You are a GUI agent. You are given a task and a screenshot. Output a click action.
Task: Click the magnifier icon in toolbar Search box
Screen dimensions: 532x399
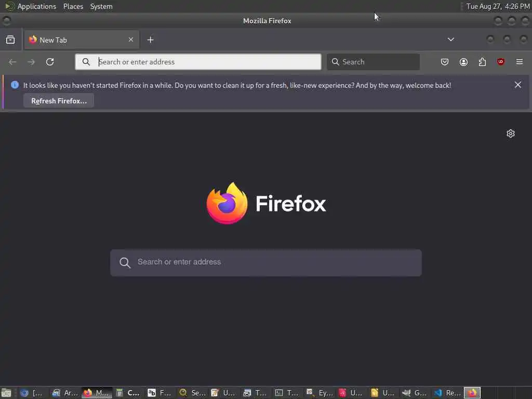click(335, 62)
